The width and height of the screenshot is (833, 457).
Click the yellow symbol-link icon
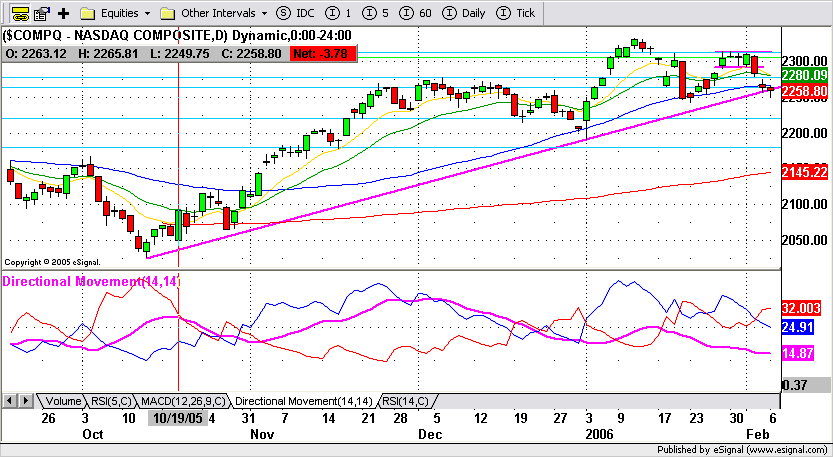click(x=20, y=13)
